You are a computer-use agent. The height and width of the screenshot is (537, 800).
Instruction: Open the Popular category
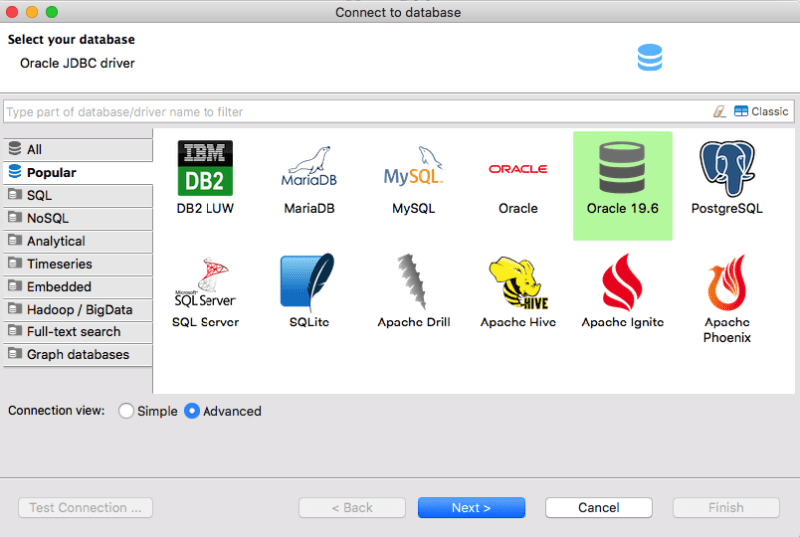(x=78, y=172)
